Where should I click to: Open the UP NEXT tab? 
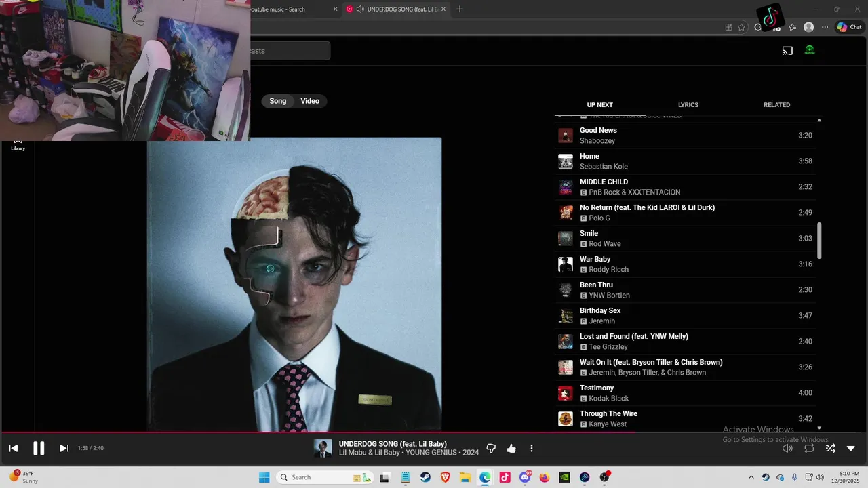tap(599, 105)
